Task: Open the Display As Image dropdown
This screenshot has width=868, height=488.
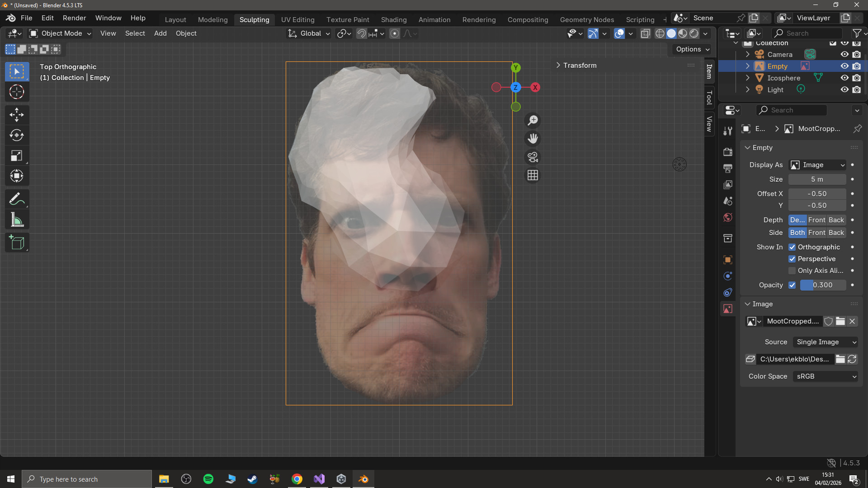Action: (817, 165)
